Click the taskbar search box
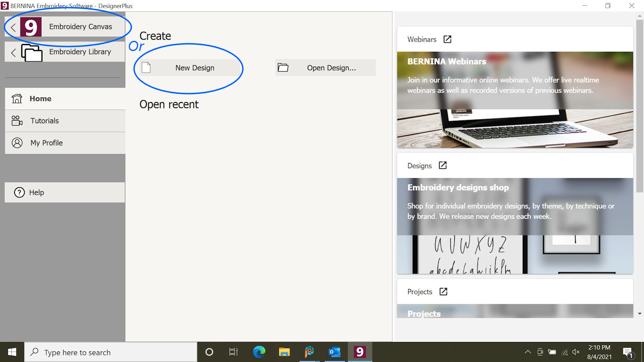 [111, 352]
